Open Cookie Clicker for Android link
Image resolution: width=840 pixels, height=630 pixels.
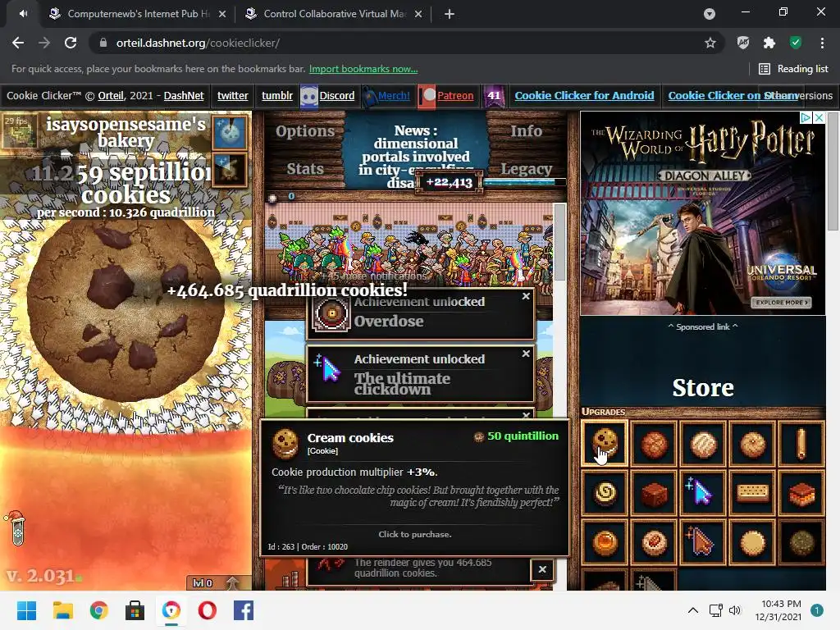pyautogui.click(x=584, y=95)
